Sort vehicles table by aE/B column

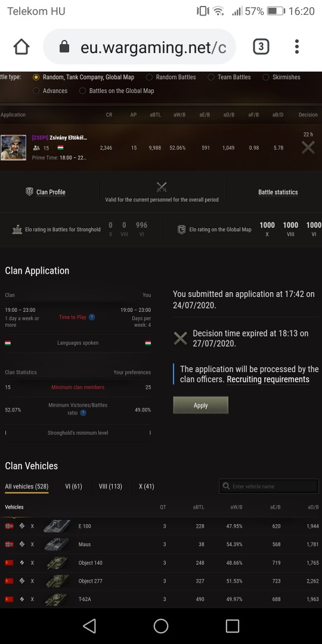(x=275, y=507)
